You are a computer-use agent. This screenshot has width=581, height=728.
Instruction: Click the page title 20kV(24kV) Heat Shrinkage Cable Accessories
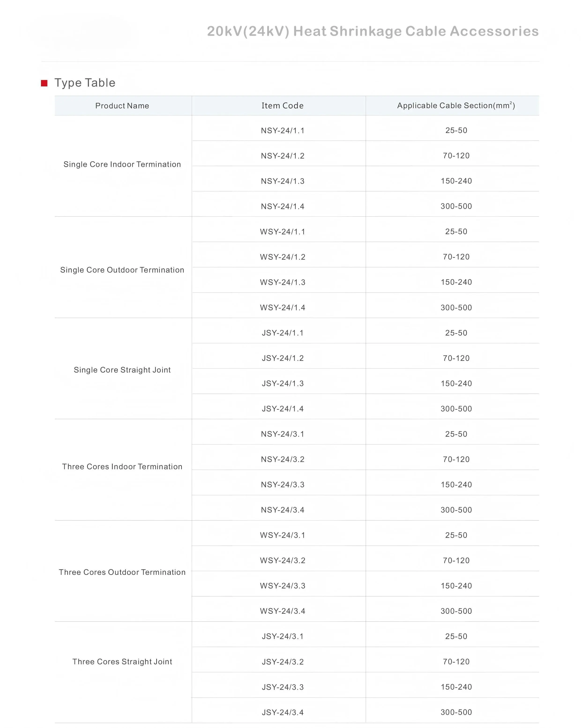pyautogui.click(x=372, y=31)
